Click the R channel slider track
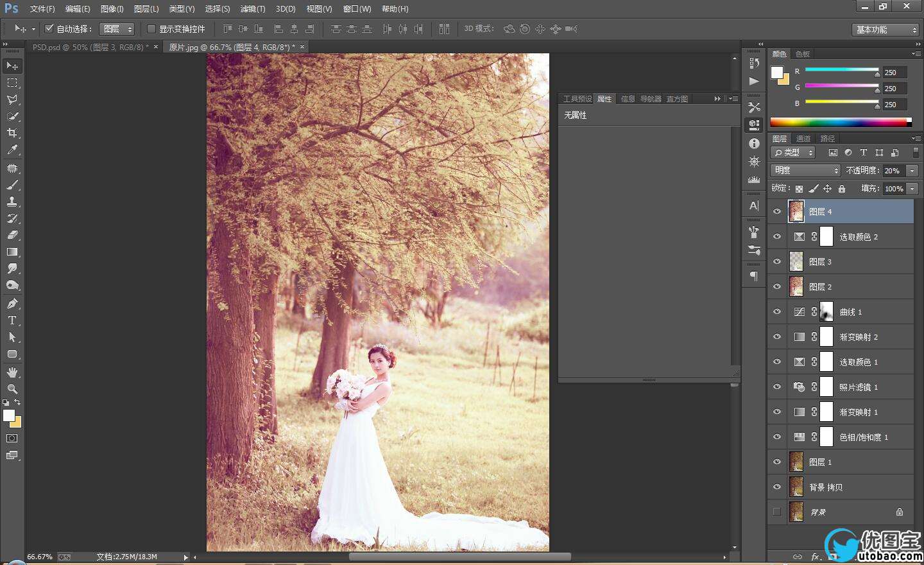 pyautogui.click(x=842, y=69)
